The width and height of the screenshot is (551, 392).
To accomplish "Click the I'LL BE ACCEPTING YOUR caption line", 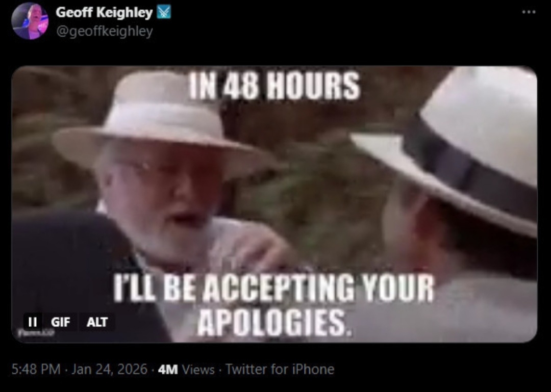I will tap(273, 289).
